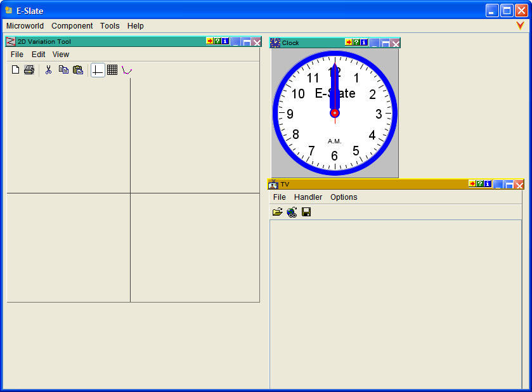Open the Print dialog from the toolbar

(x=29, y=70)
